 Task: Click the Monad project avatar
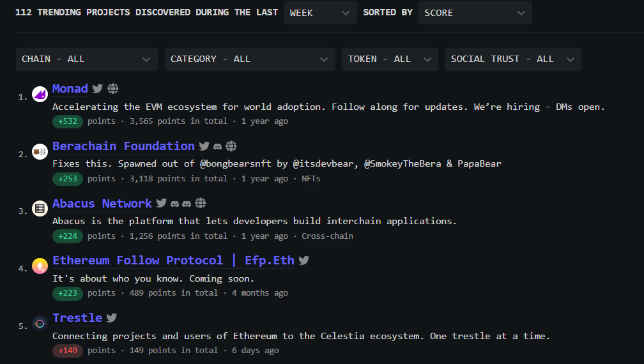coord(40,94)
